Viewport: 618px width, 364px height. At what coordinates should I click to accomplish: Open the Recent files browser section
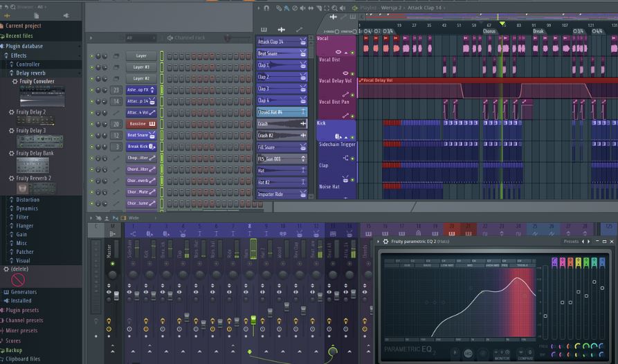(19, 36)
